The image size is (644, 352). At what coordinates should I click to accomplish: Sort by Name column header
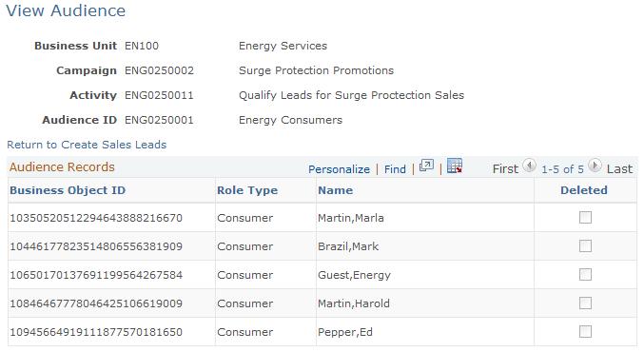tap(335, 190)
